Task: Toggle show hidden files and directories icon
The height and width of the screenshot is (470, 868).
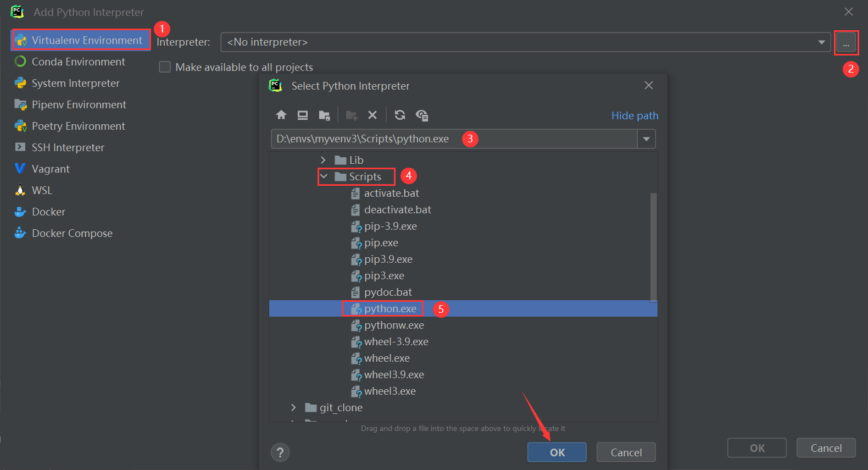Action: (422, 115)
